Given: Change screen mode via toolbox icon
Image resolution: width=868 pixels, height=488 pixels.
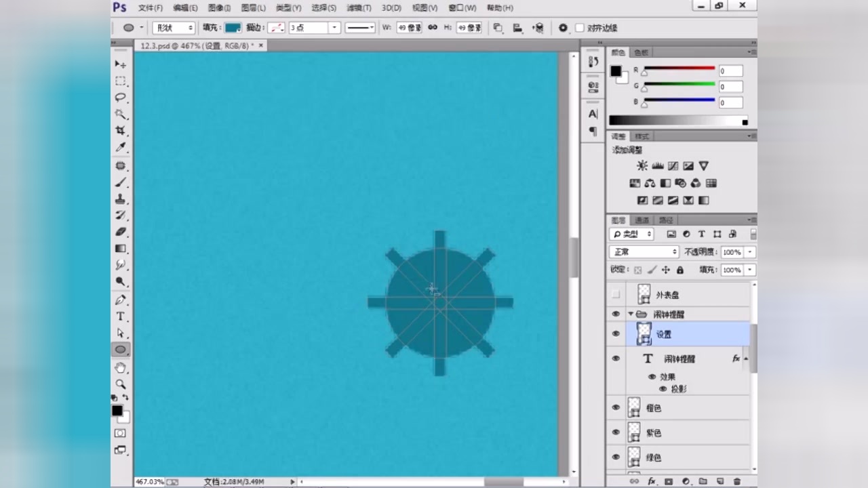Looking at the screenshot, I should click(120, 449).
